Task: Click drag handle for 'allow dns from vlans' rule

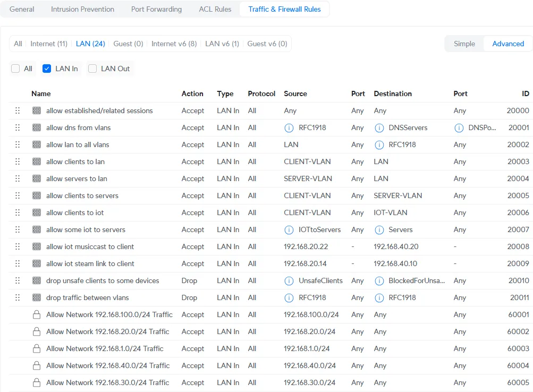Action: (x=18, y=127)
